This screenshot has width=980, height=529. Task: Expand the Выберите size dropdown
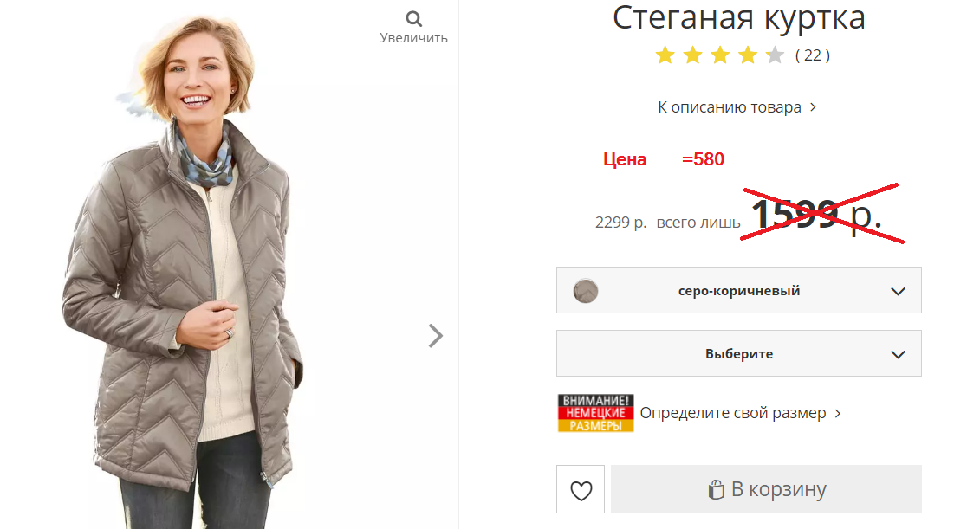739,353
